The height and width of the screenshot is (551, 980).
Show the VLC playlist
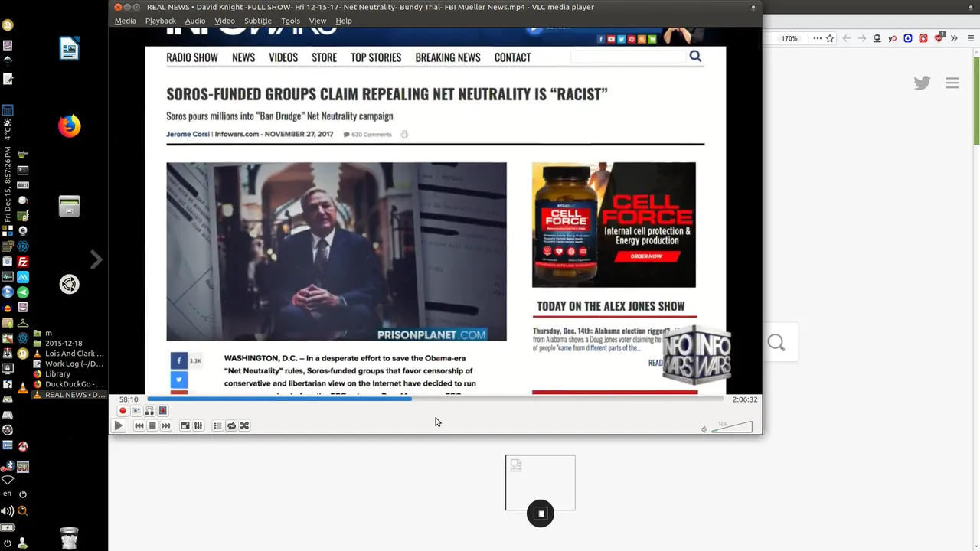tap(217, 425)
